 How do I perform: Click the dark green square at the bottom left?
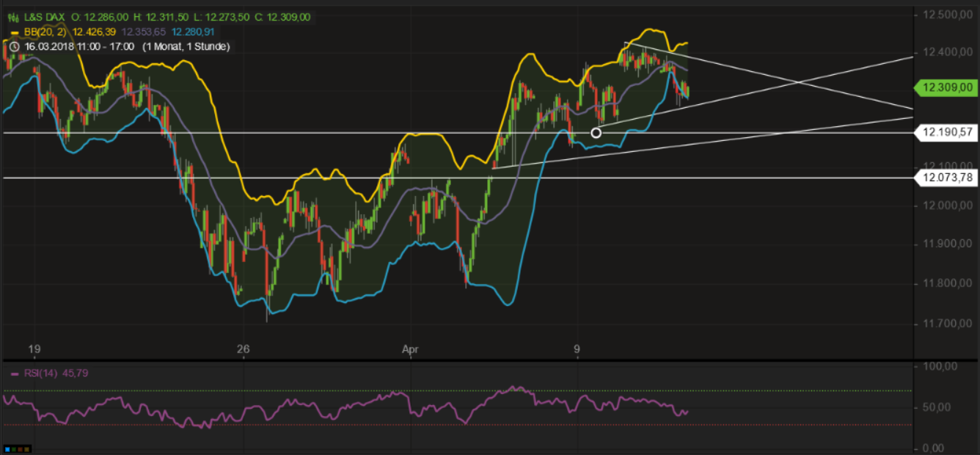coord(13,448)
